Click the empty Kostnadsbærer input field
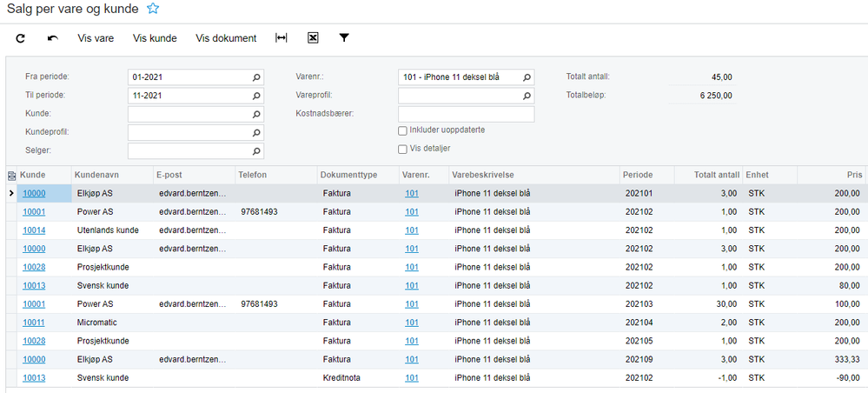Viewport: 868px width, 393px height. coord(466,114)
